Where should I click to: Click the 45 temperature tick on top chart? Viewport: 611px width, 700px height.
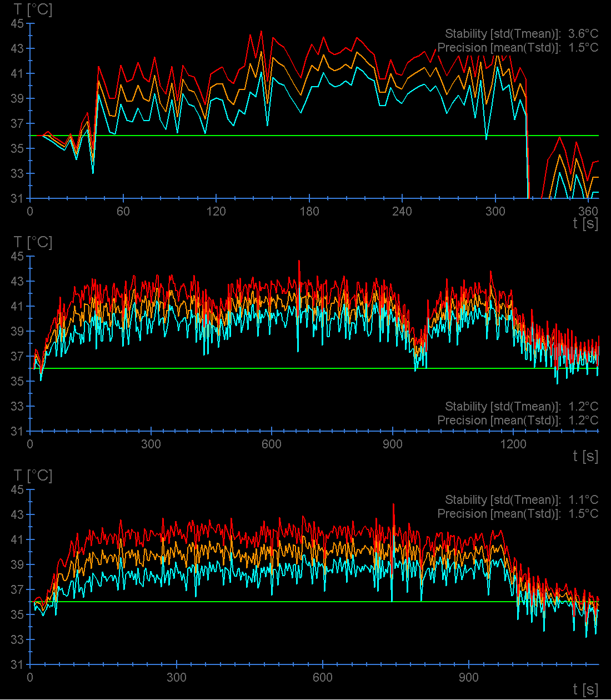pos(17,24)
